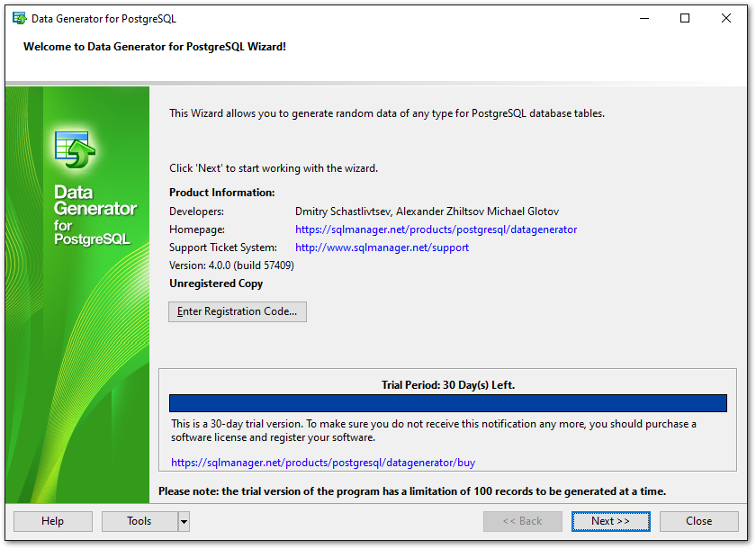Close the wizard with the Close button
The height and width of the screenshot is (549, 756).
click(x=698, y=521)
